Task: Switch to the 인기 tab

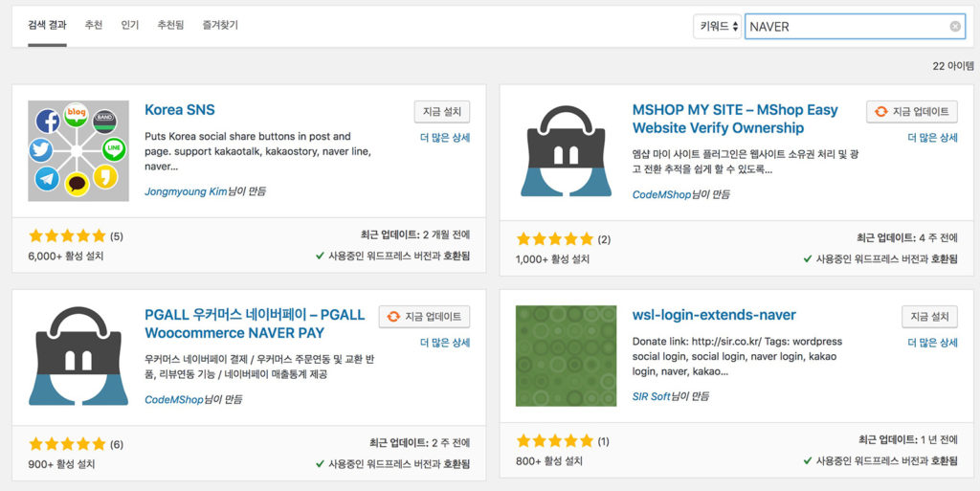Action: 130,26
